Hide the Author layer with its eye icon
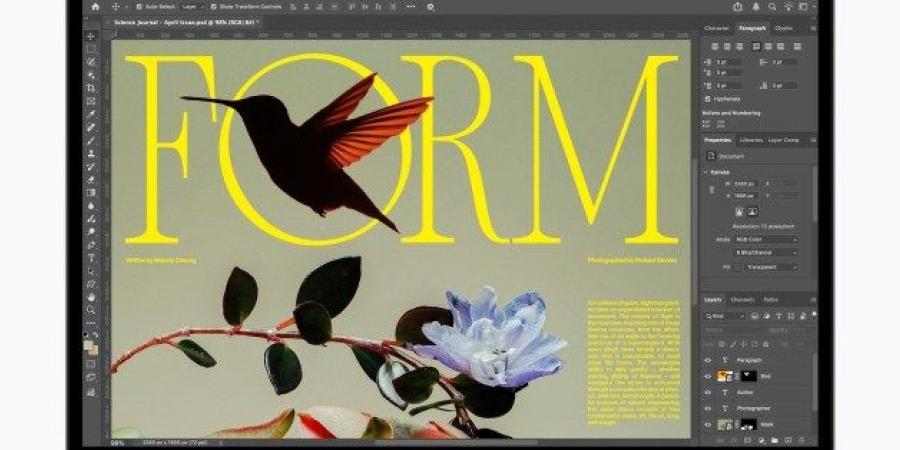This screenshot has width=900, height=450. tap(708, 393)
